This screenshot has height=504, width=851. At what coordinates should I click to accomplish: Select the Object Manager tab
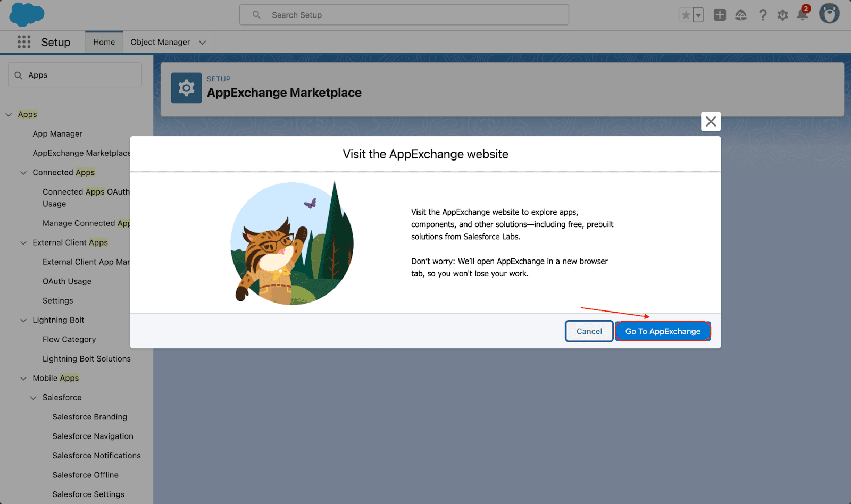click(160, 42)
